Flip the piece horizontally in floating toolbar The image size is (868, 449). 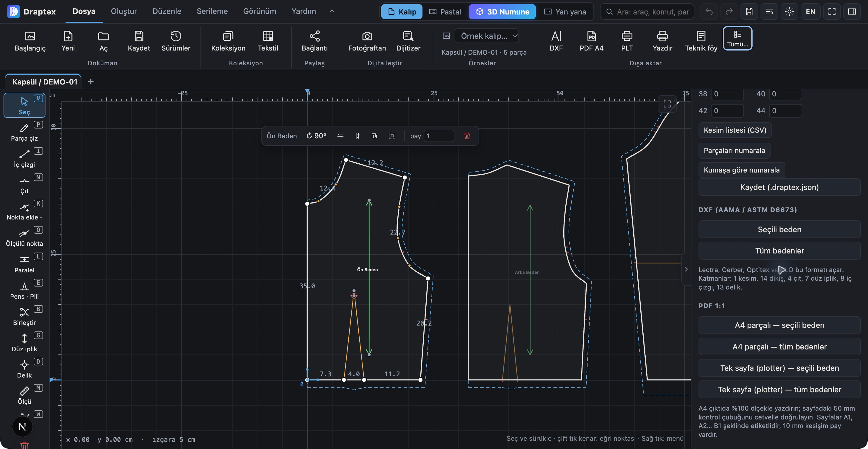tap(340, 136)
